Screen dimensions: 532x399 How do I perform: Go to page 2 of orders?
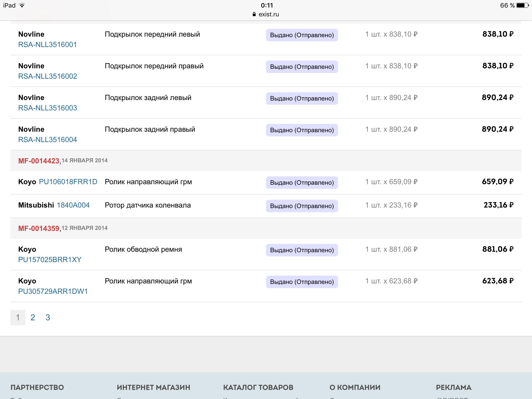click(33, 317)
